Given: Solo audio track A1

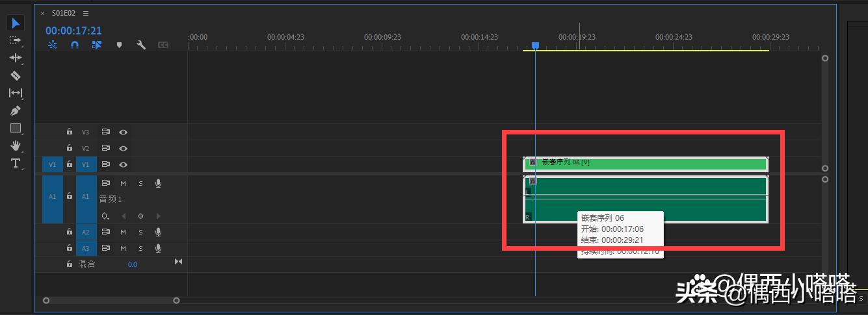Looking at the screenshot, I should pyautogui.click(x=140, y=183).
